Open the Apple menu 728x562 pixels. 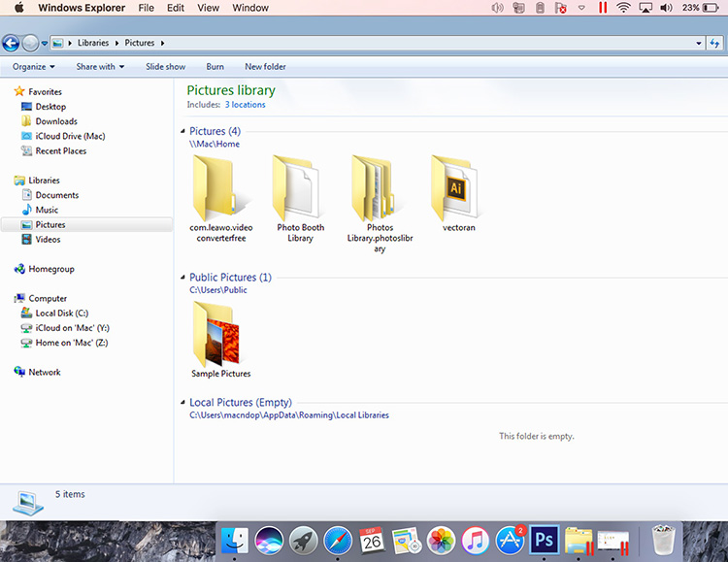[x=19, y=8]
